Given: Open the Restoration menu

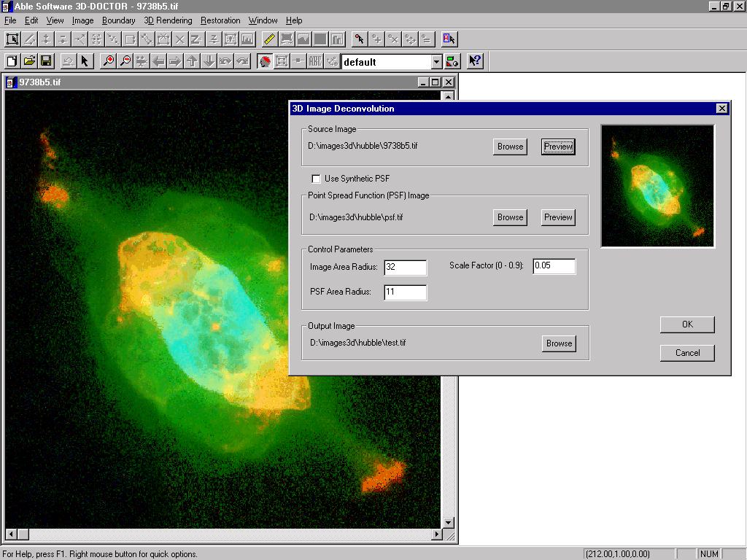Looking at the screenshot, I should pos(220,20).
